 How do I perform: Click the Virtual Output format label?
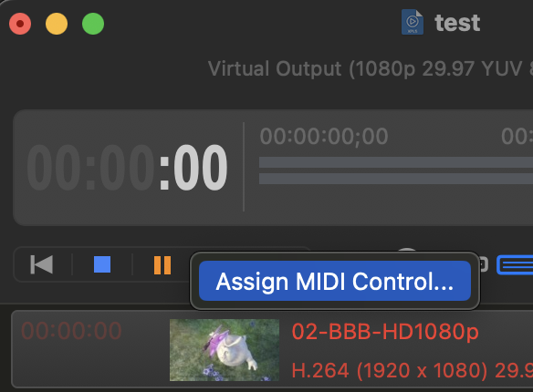pyautogui.click(x=371, y=69)
